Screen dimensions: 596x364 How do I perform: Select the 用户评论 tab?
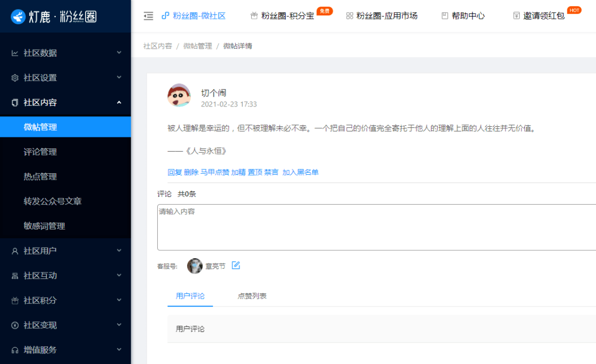click(x=190, y=296)
